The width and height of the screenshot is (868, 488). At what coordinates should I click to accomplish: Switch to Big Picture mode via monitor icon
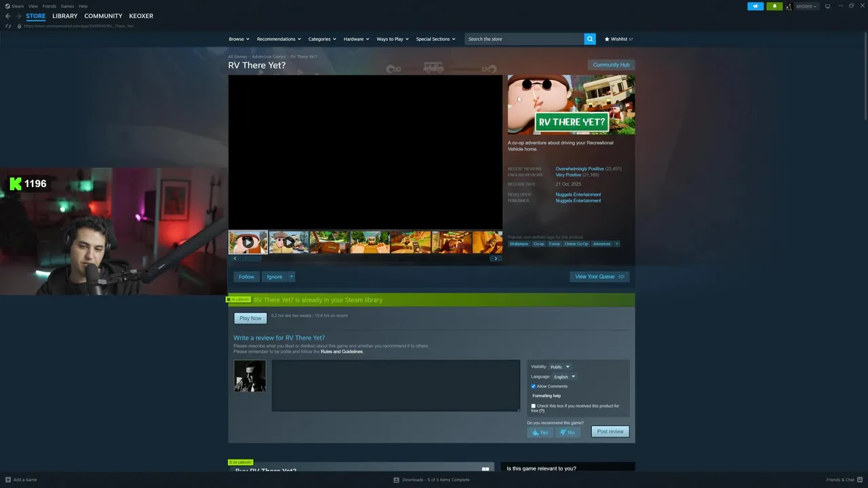827,6
